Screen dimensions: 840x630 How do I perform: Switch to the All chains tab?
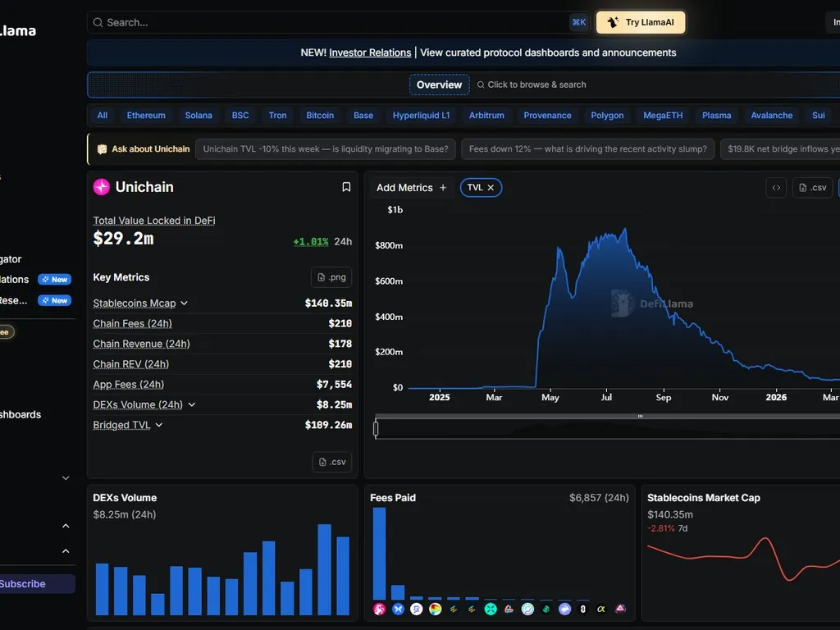click(103, 115)
